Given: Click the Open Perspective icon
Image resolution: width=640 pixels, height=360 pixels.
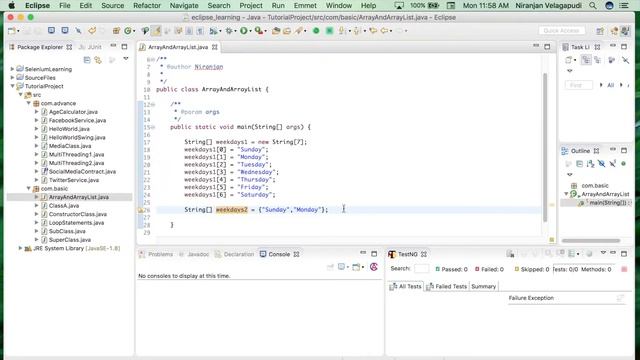Looking at the screenshot, I should tap(600, 31).
